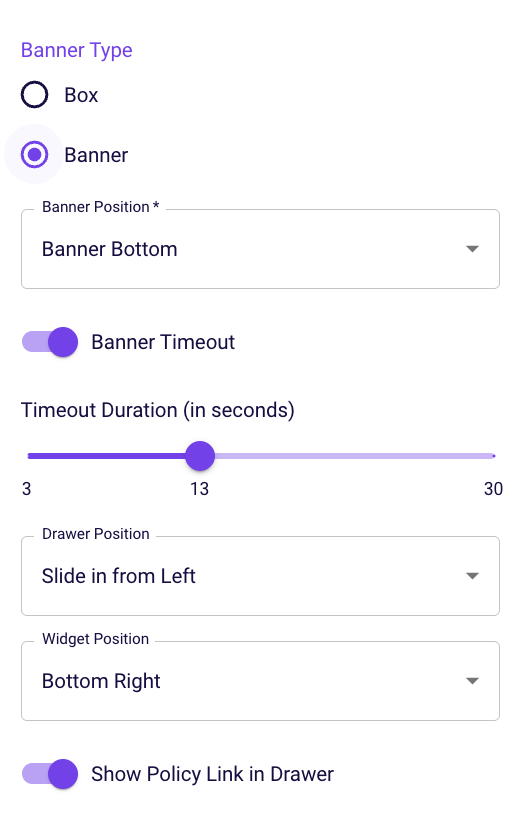The width and height of the screenshot is (516, 820).
Task: Click the Banner Type section heading
Action: click(76, 50)
